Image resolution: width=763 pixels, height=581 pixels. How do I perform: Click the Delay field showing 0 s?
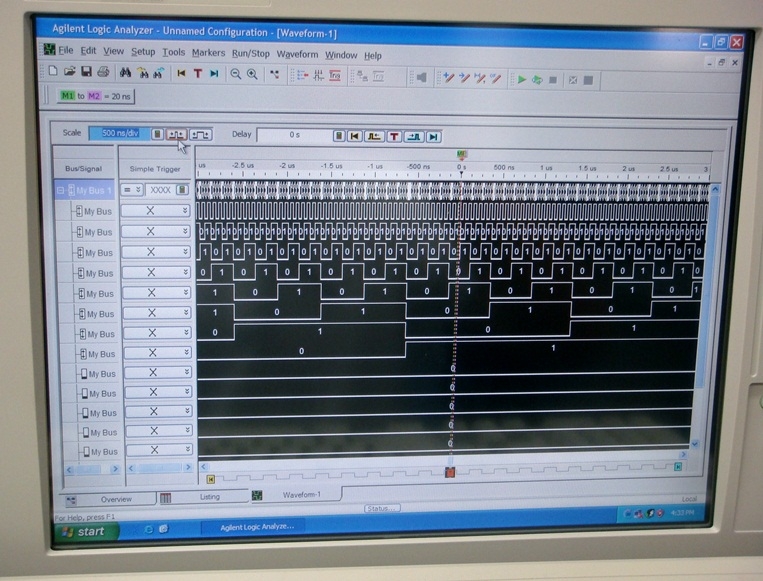click(294, 135)
